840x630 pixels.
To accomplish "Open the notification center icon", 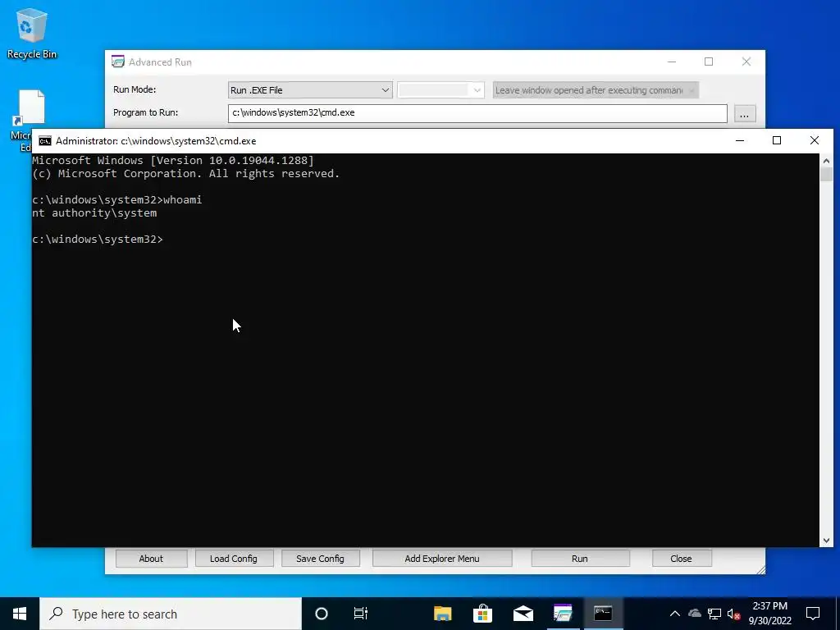I will pos(813,614).
